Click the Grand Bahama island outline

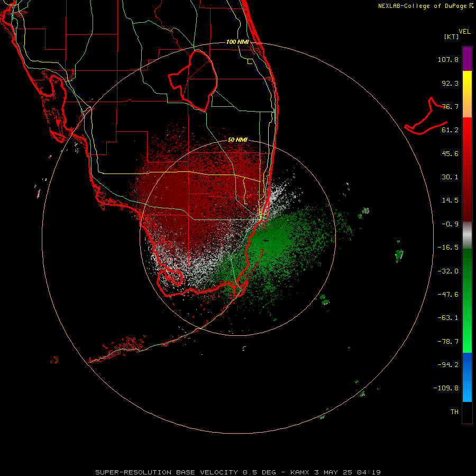pos(426,116)
